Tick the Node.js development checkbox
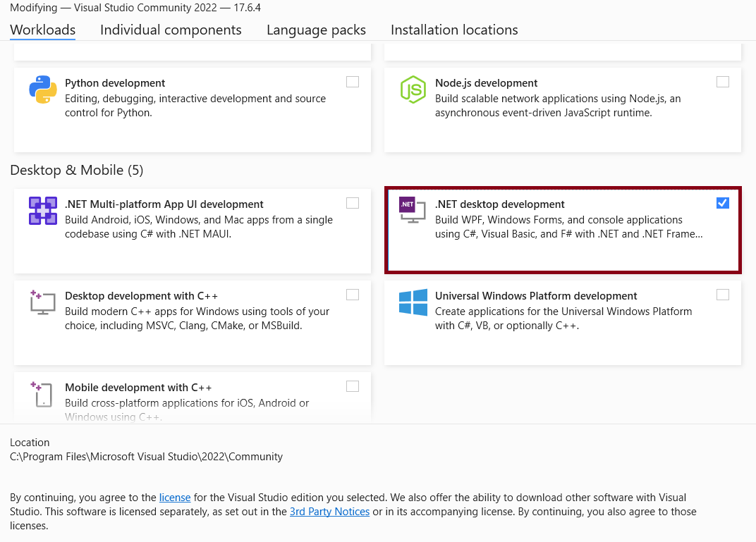The image size is (756, 542). pyautogui.click(x=722, y=82)
